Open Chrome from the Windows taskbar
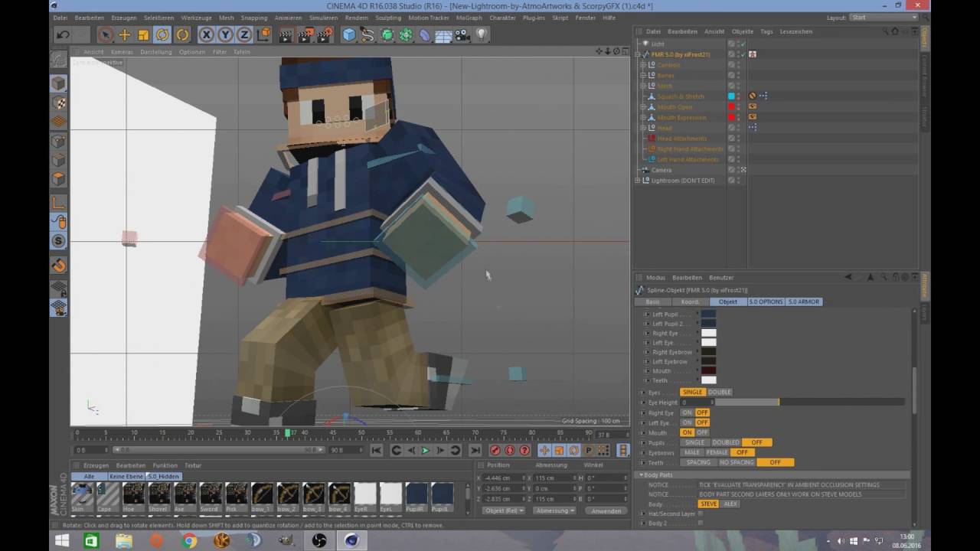Viewport: 980px width, 551px height. pos(189,541)
